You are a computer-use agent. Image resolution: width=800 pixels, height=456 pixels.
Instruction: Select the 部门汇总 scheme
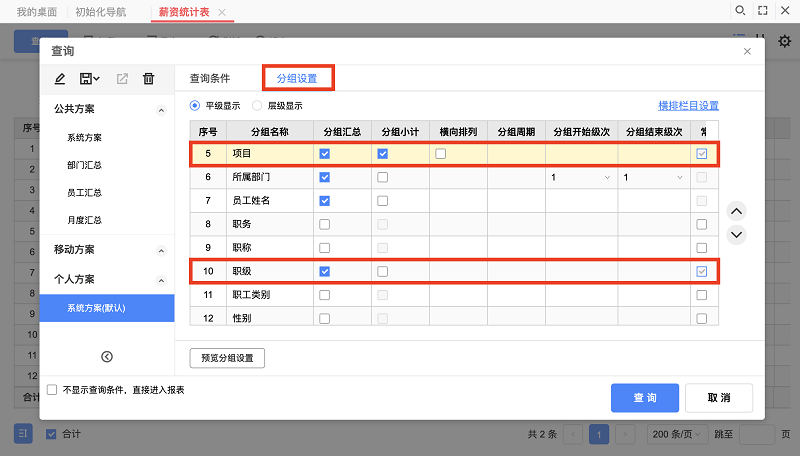[x=85, y=165]
